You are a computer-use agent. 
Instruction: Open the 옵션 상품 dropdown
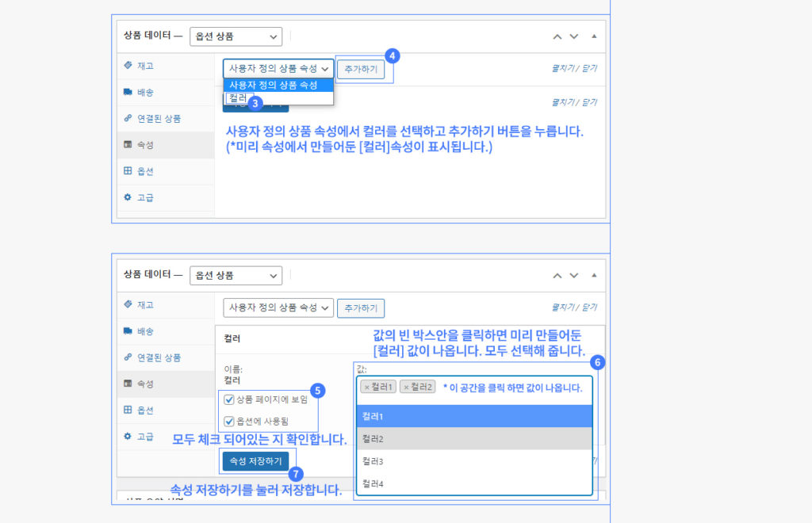click(x=235, y=36)
